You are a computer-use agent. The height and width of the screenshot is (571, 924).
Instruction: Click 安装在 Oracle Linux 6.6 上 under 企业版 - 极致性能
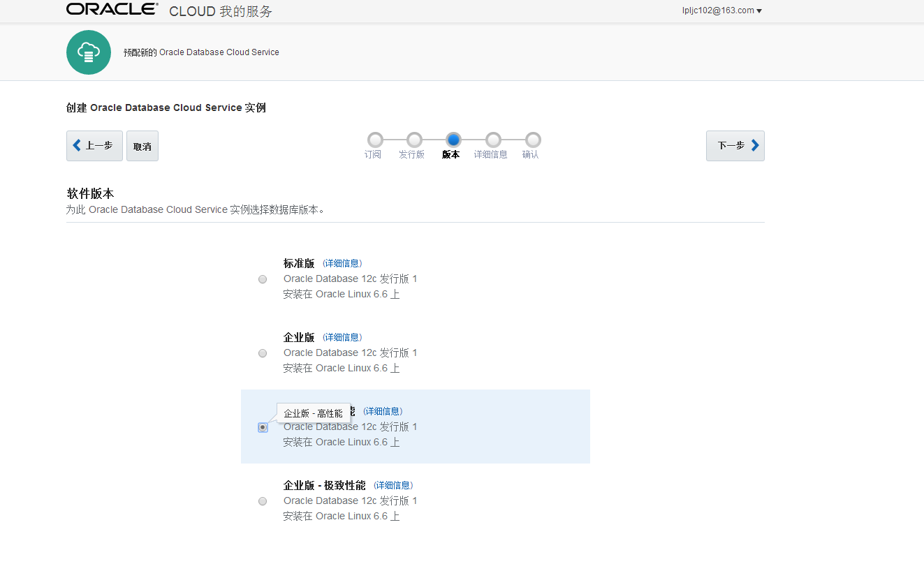(x=342, y=516)
